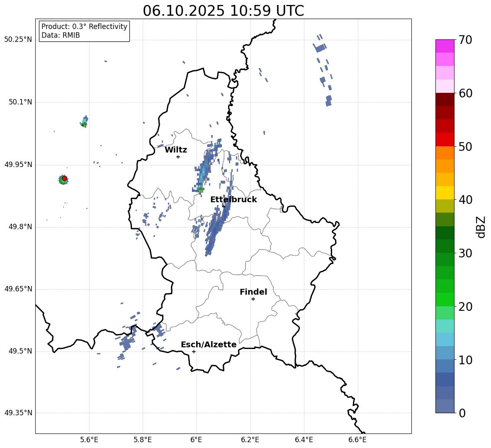Click the title '06.10.2025 10:59 UTC'

pos(223,11)
